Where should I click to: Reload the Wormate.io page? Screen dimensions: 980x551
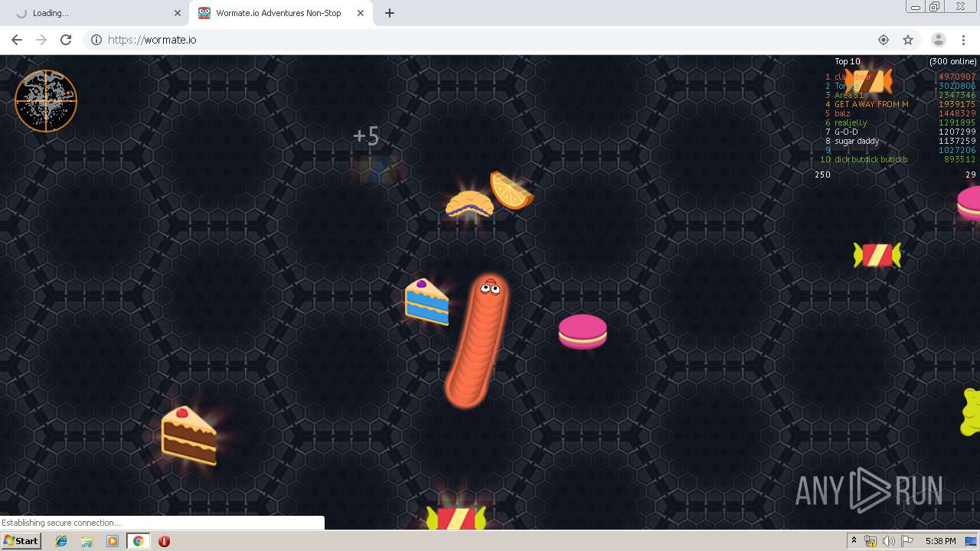(x=66, y=40)
